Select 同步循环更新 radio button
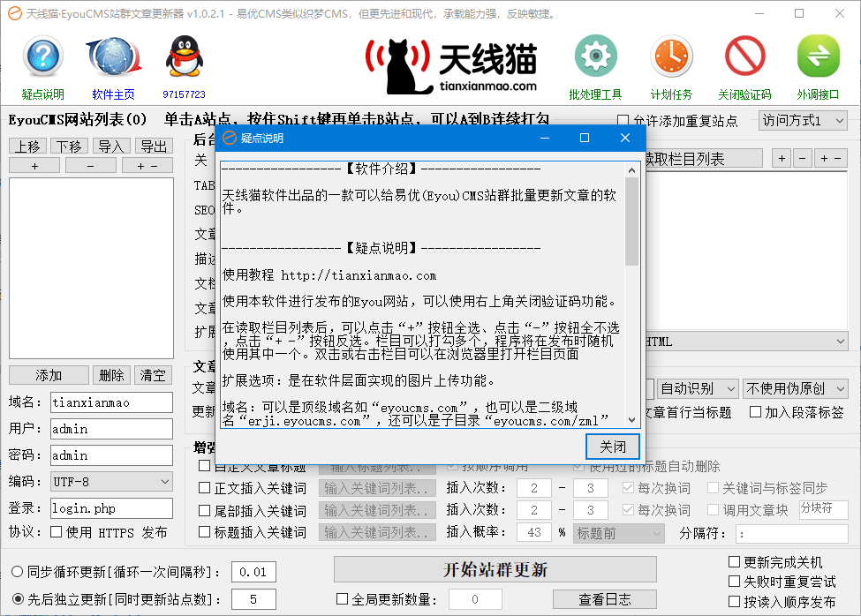This screenshot has width=861, height=616. (18, 572)
